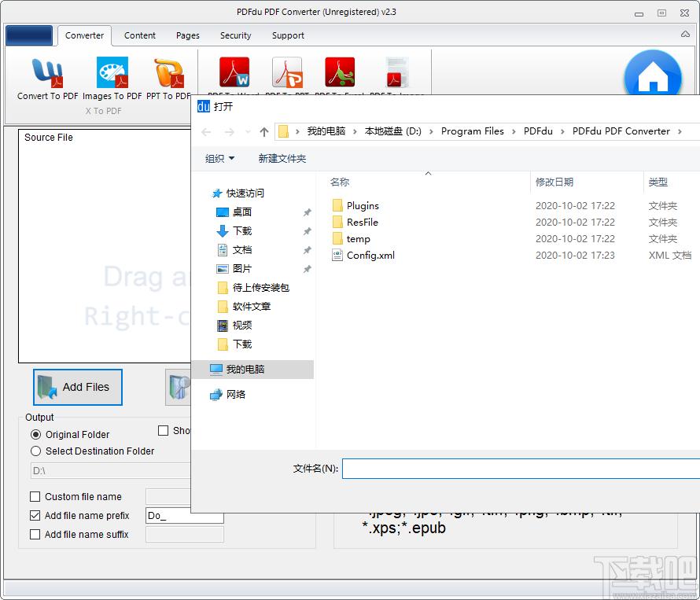700x600 pixels.
Task: Switch to the Converter tab
Action: click(x=84, y=35)
